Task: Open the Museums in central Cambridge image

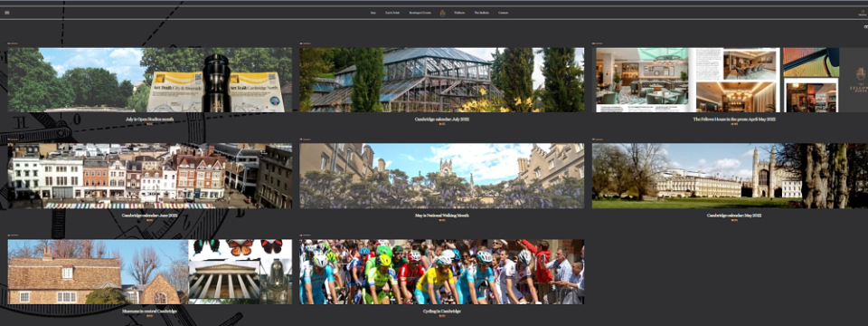Action: pyautogui.click(x=150, y=272)
